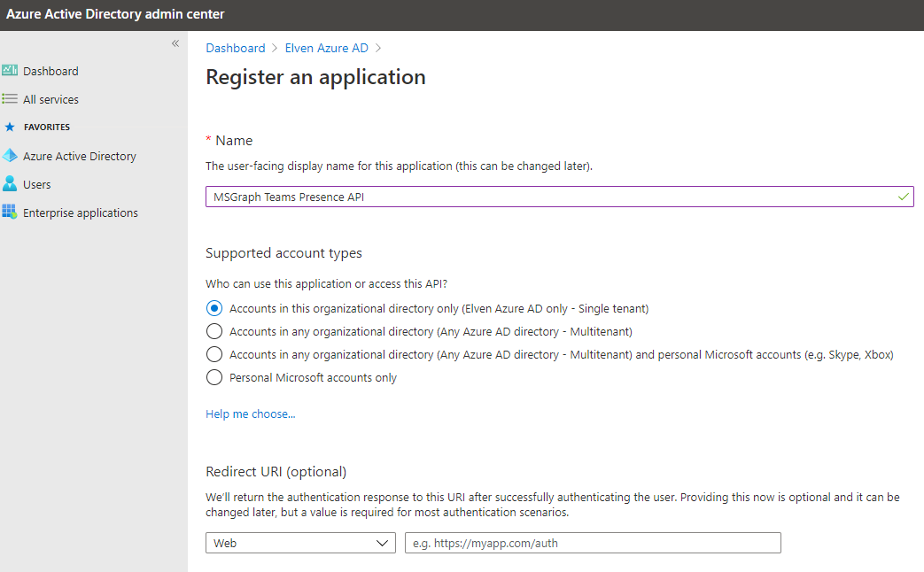Viewport: 924px width, 572px height.
Task: Open the Help me choose link
Action: point(251,414)
